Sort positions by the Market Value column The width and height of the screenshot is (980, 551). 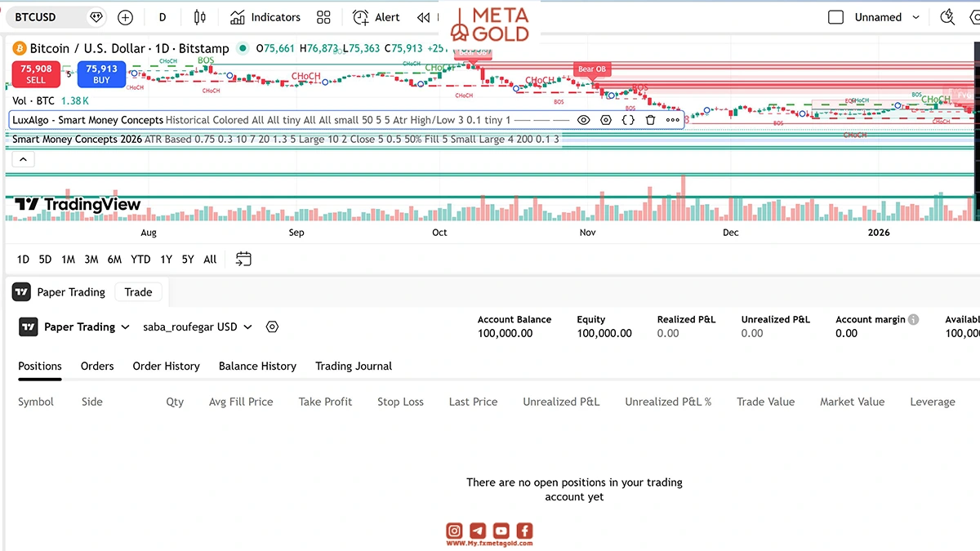tap(853, 402)
